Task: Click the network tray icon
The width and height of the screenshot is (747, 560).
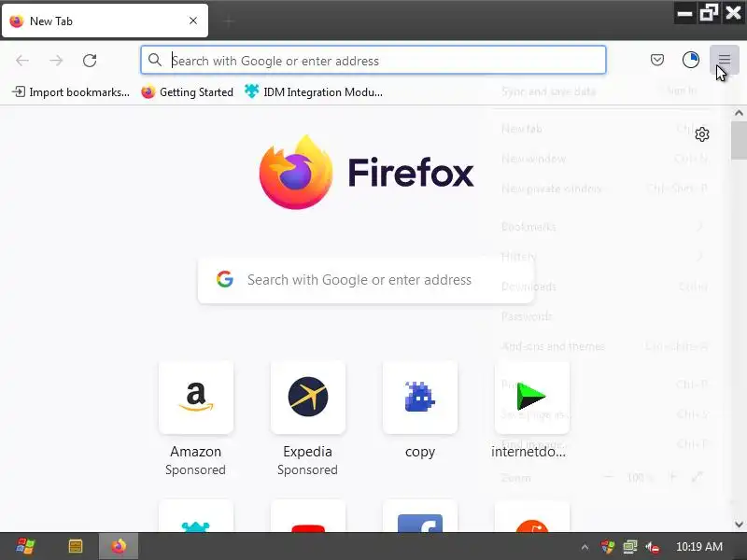Action: pyautogui.click(x=629, y=547)
